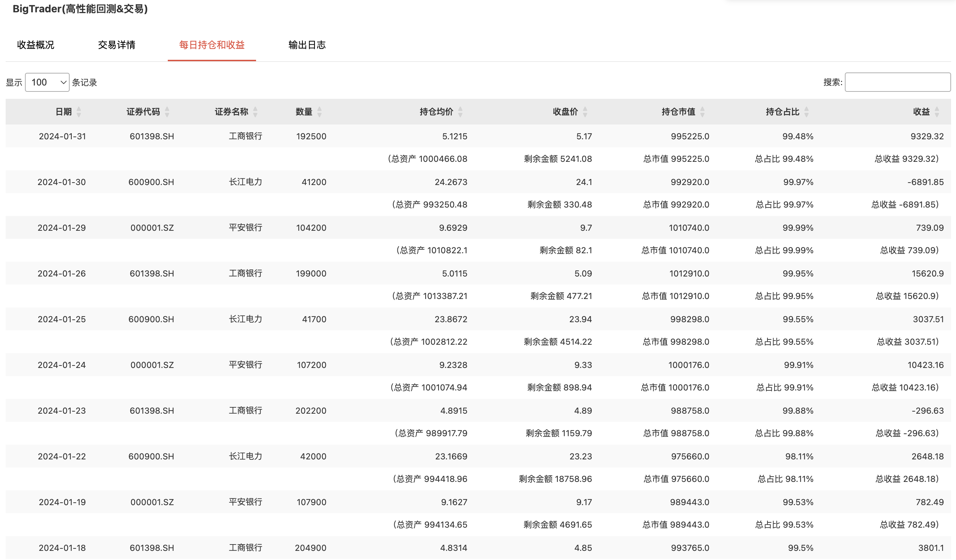Sort by 收益 column arrow icon
This screenshot has width=956, height=560.
(937, 112)
